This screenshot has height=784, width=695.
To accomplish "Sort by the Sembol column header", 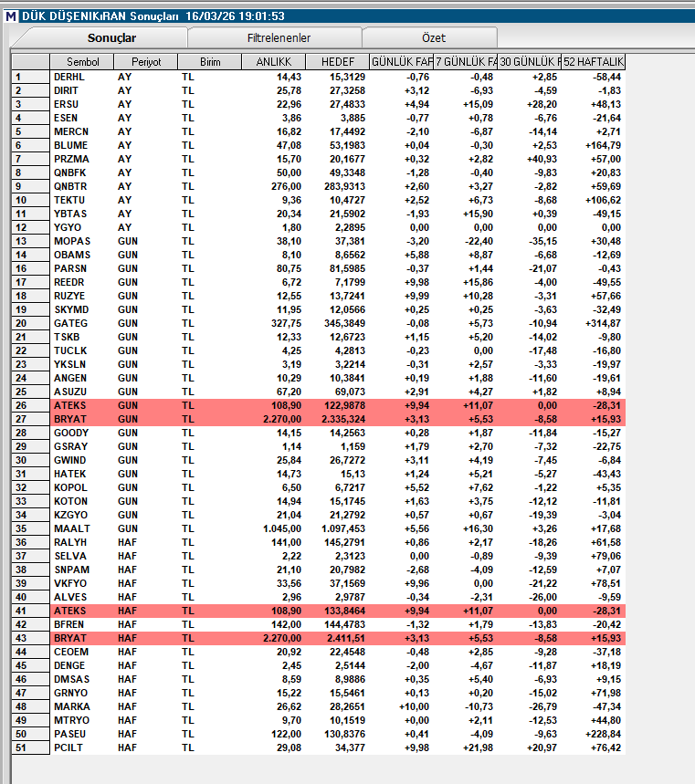I will (x=82, y=62).
